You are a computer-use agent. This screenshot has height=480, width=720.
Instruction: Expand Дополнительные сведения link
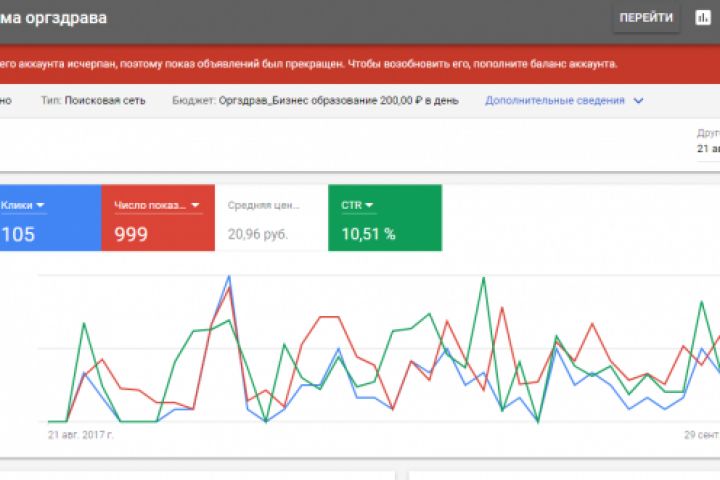(555, 100)
